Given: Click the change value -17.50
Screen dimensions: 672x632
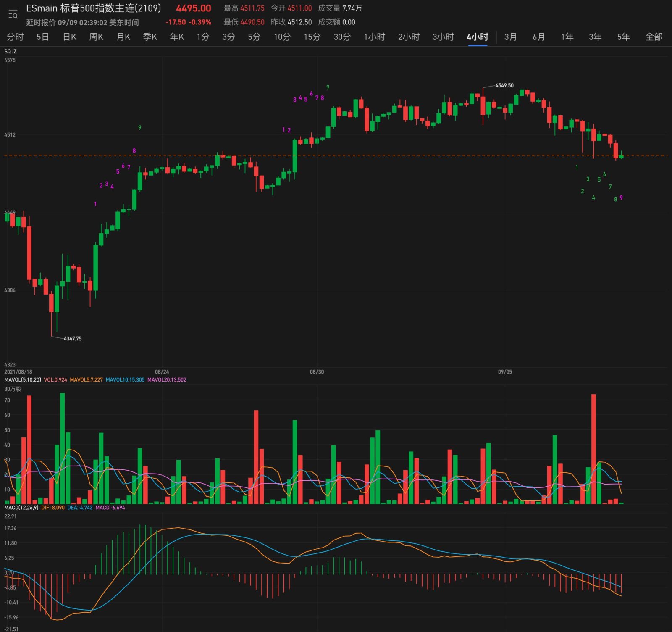Looking at the screenshot, I should point(176,22).
